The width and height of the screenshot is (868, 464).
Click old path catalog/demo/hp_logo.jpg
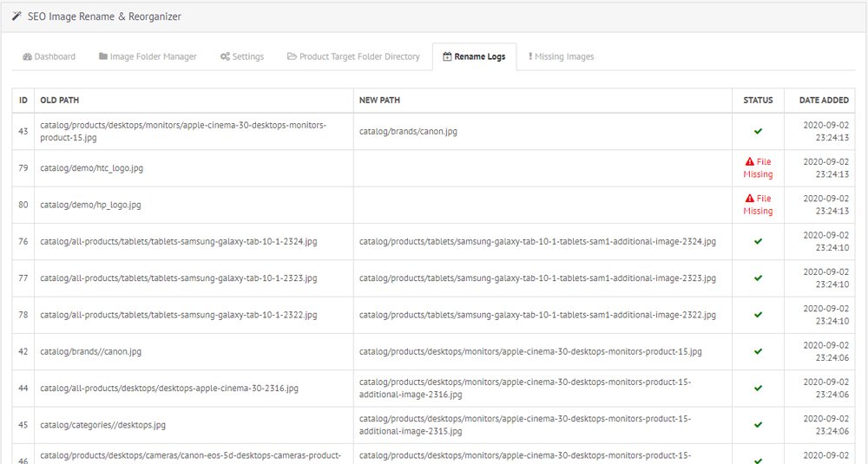90,205
